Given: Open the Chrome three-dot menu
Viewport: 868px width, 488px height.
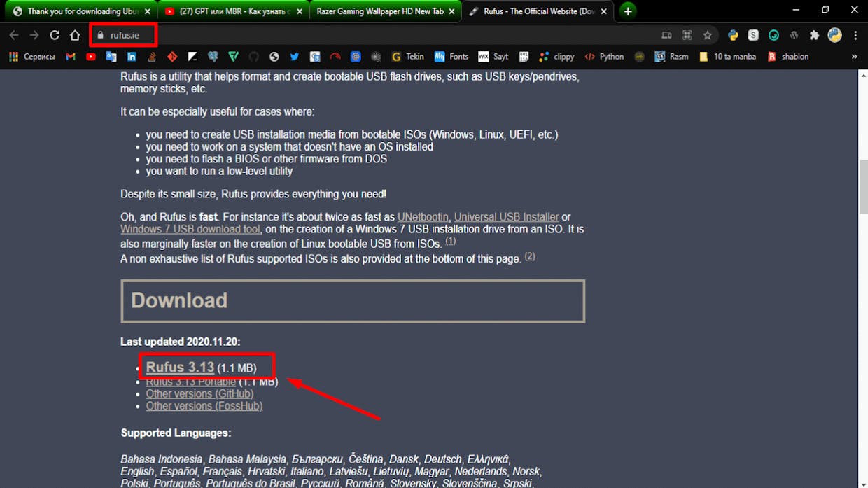Looking at the screenshot, I should 855,35.
